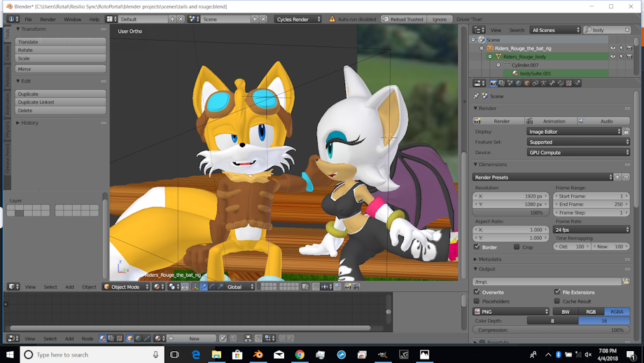The height and width of the screenshot is (363, 644).
Task: Open the Help menu
Action: (x=94, y=20)
